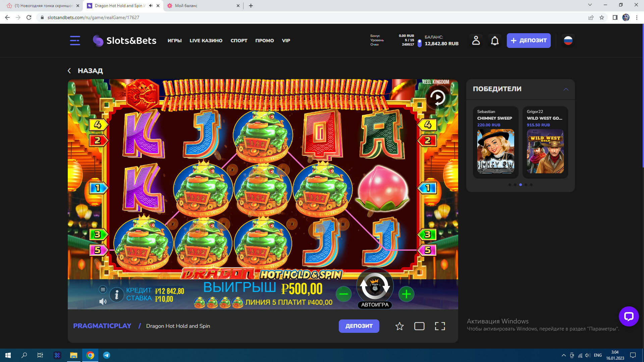Switch to theater view rectangle icon
The image size is (644, 362).
click(x=419, y=326)
